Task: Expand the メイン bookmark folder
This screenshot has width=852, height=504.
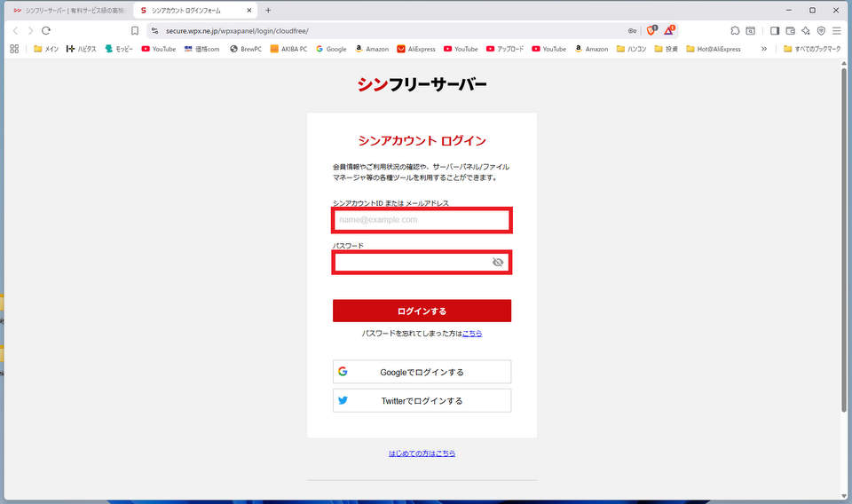Action: pos(46,49)
